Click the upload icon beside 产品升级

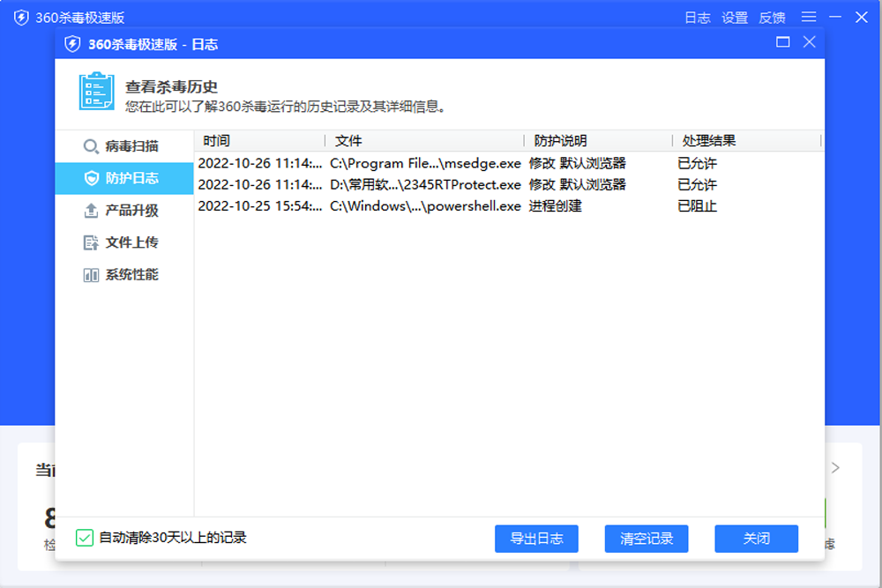[x=91, y=211]
